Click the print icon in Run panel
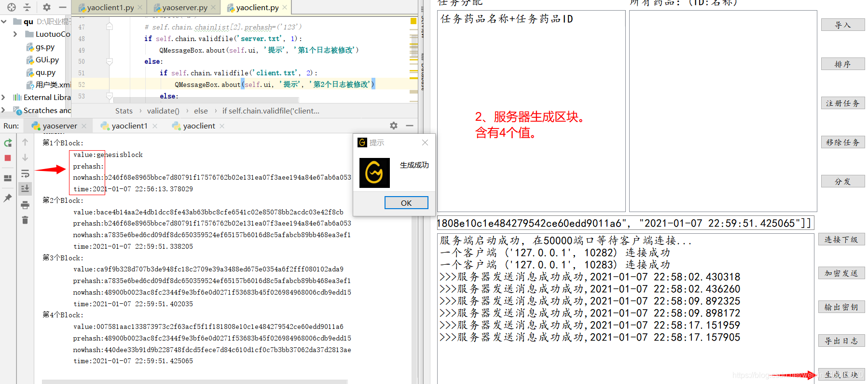The width and height of the screenshot is (868, 384). point(25,205)
